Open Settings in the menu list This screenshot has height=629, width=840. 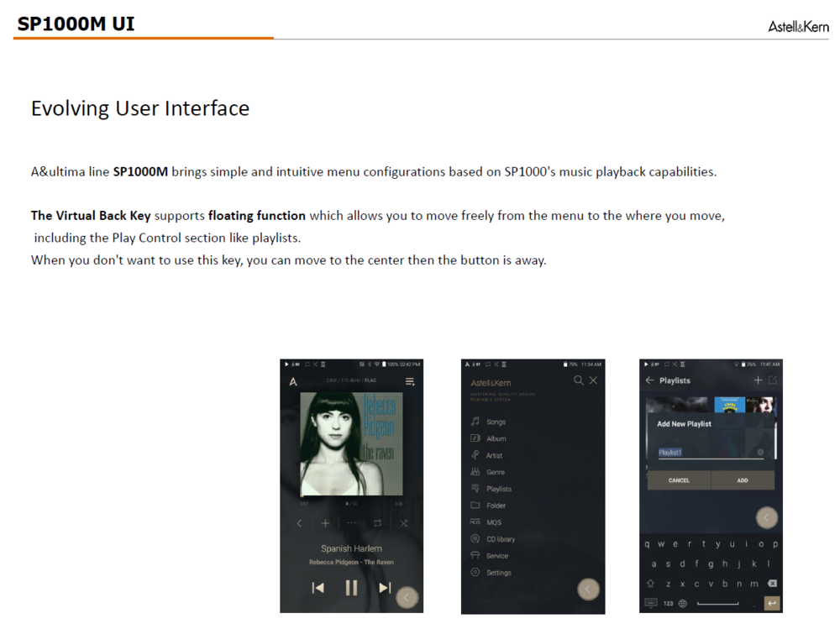click(498, 573)
